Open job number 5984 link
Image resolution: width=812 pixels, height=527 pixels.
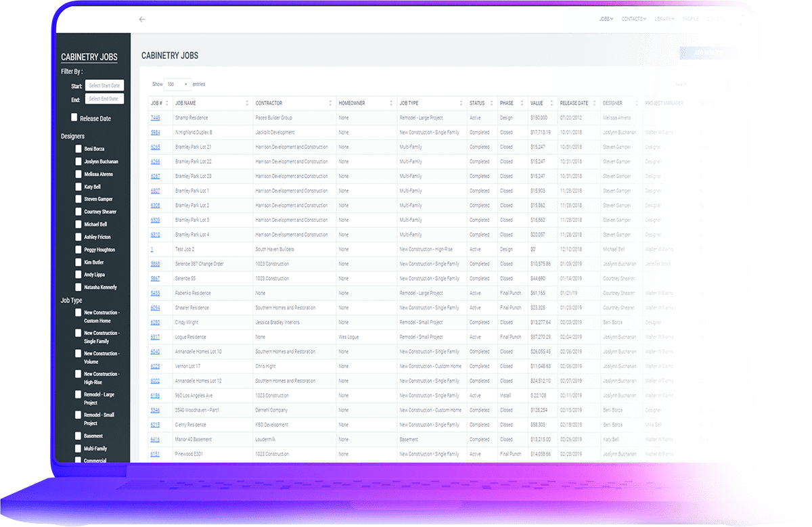pos(155,133)
